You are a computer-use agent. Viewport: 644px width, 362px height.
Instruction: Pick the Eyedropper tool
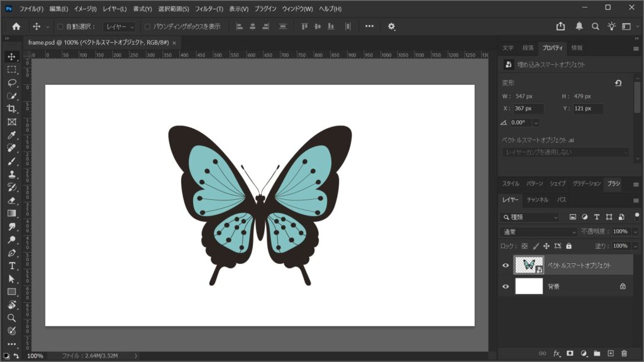pos(12,135)
